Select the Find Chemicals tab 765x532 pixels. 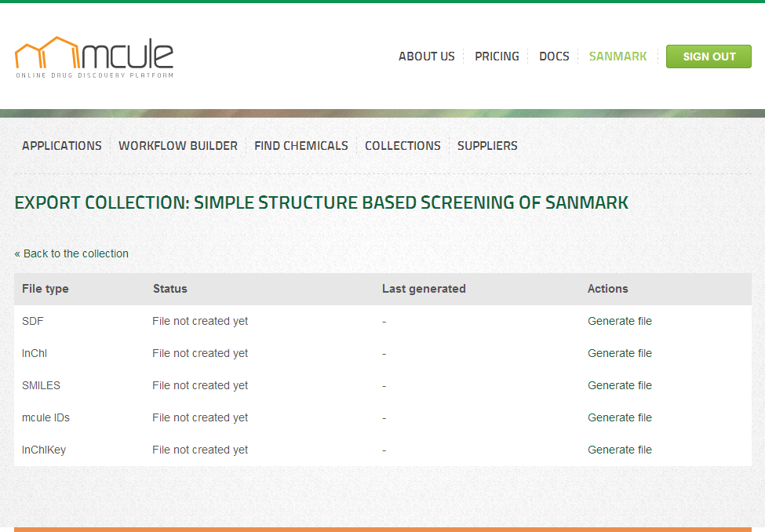point(301,146)
